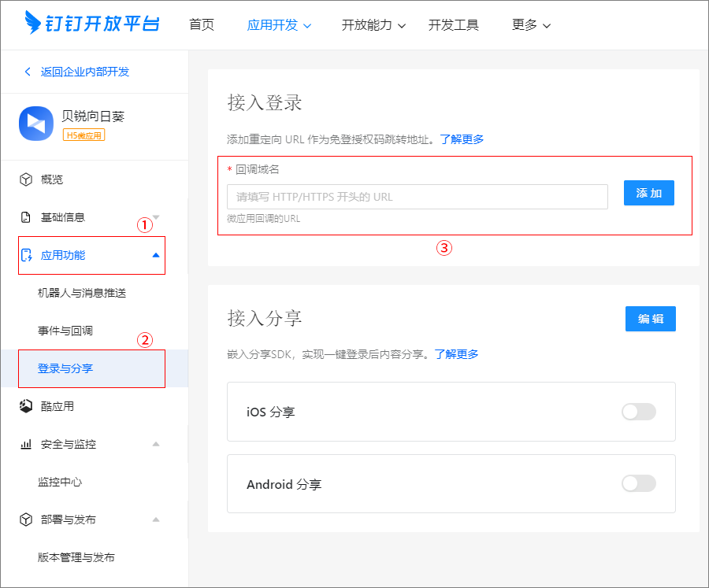Focus the 回调域名 URL input field
709x588 pixels.
pyautogui.click(x=418, y=197)
